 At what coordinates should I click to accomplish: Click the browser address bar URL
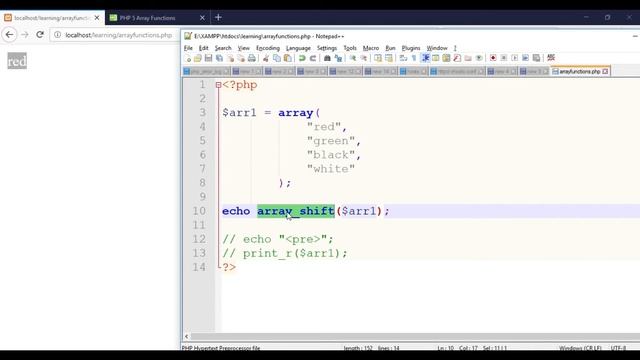pos(118,35)
